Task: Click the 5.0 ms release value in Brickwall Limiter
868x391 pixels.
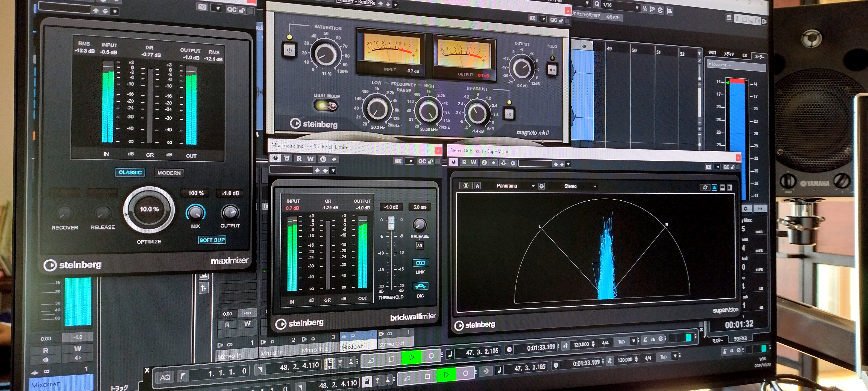Action: point(420,207)
